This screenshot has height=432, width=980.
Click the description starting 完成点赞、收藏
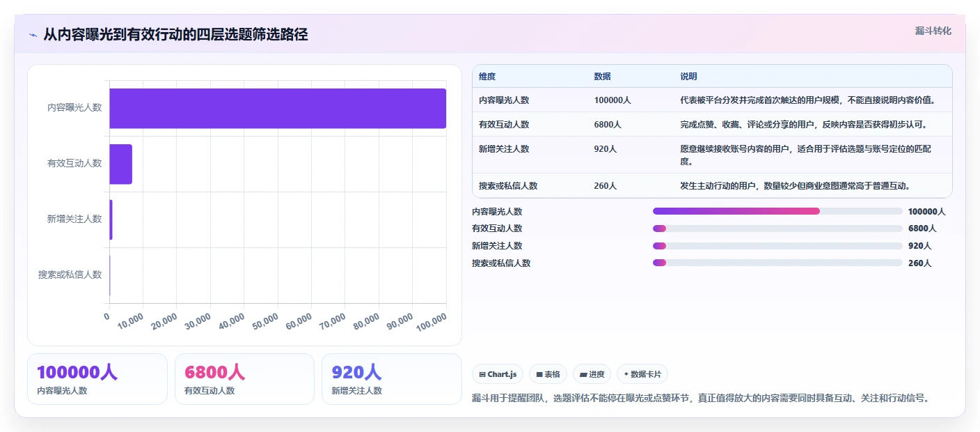click(x=803, y=125)
